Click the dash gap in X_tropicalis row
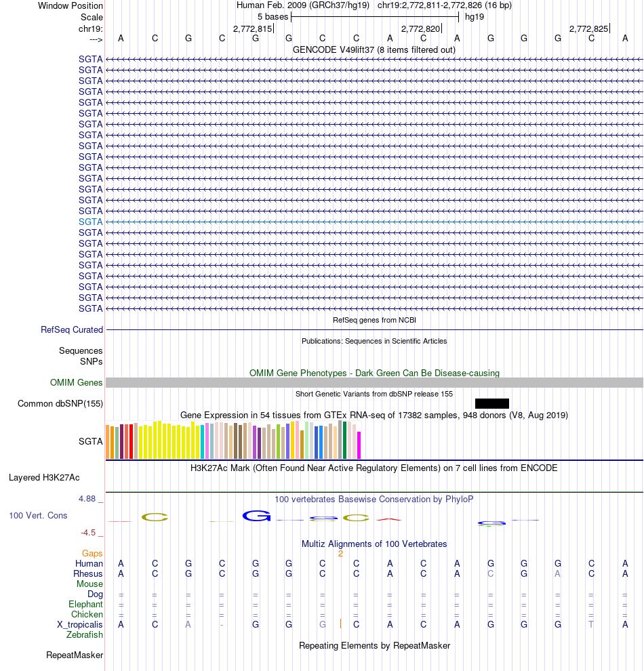 point(222,625)
